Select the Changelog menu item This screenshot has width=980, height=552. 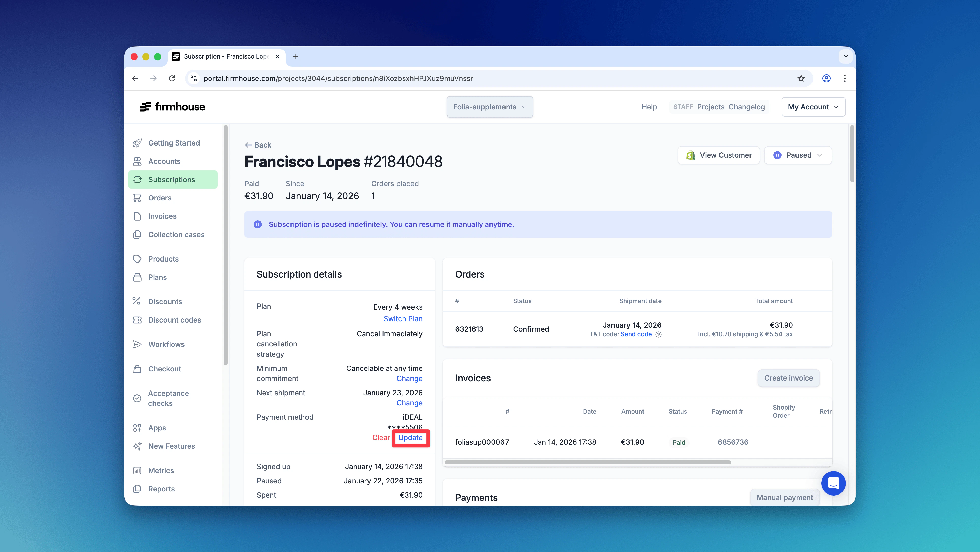coord(747,107)
